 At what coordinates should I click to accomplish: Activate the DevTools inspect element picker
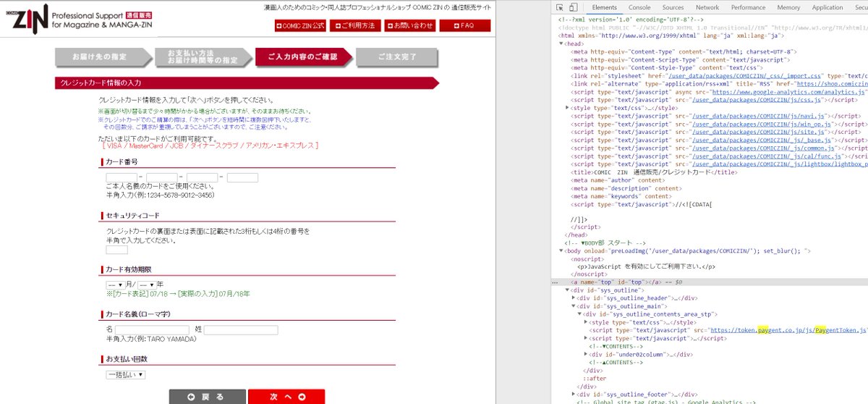558,7
